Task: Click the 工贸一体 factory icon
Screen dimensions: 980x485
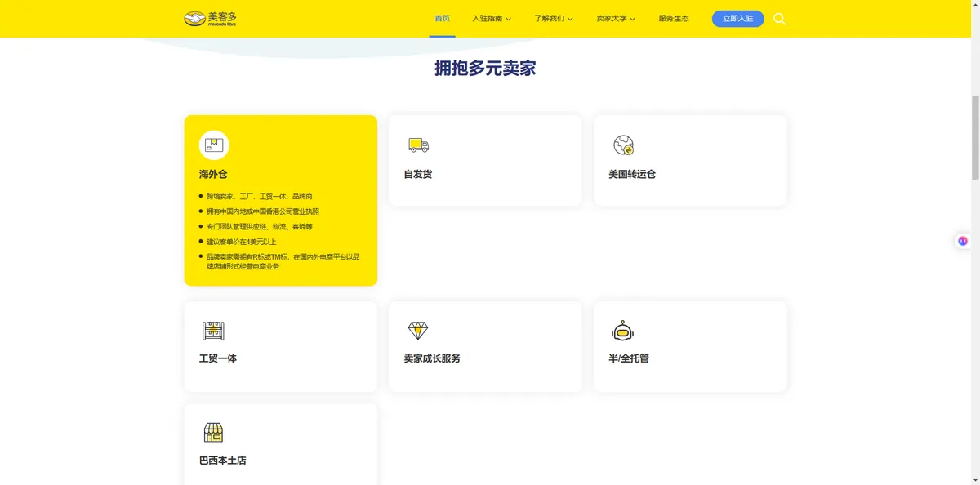Action: coord(213,330)
